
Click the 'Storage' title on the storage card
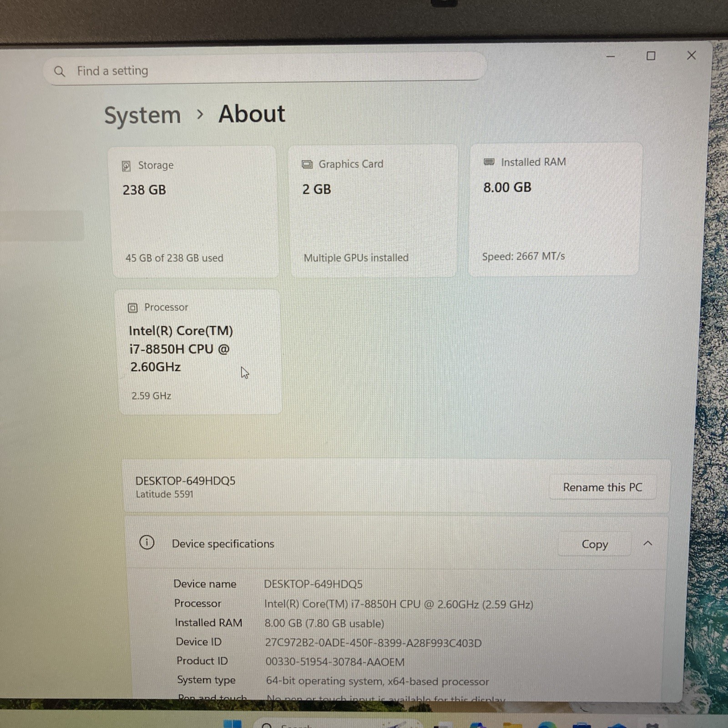pyautogui.click(x=156, y=165)
